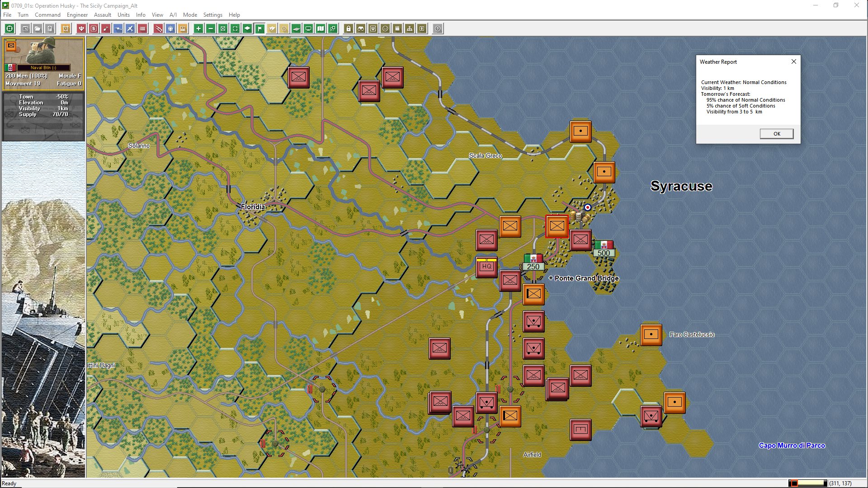Open the Turn menu
Image resolution: width=868 pixels, height=488 pixels.
click(23, 14)
